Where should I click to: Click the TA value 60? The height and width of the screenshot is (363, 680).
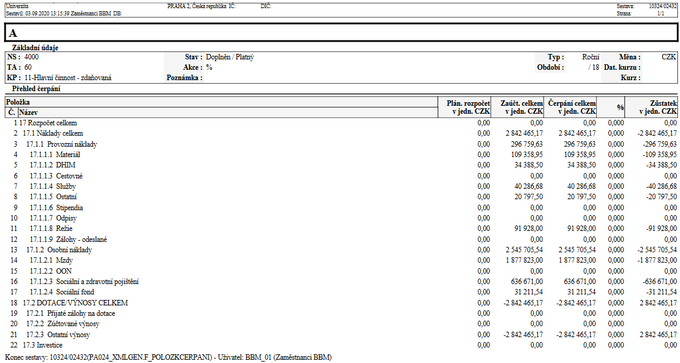click(28, 67)
